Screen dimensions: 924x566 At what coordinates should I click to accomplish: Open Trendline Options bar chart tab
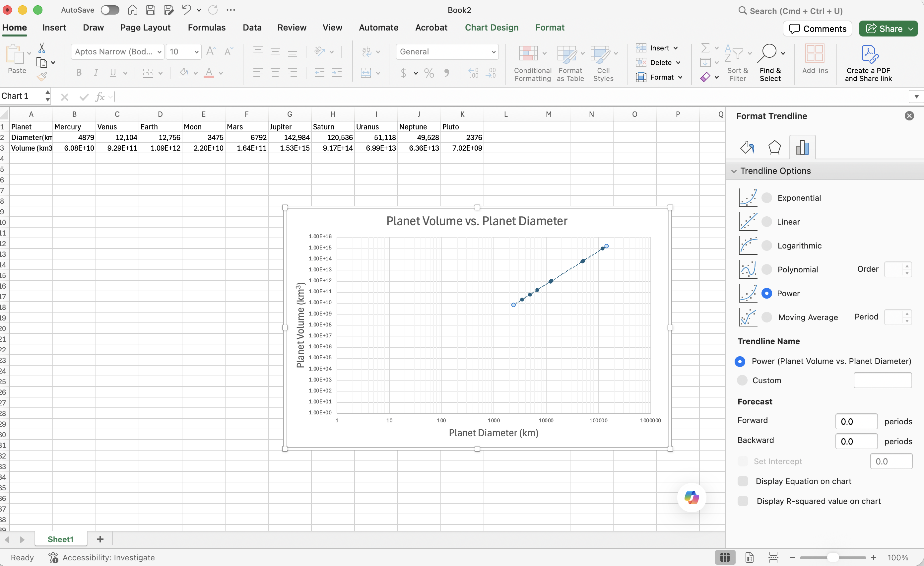pyautogui.click(x=802, y=147)
